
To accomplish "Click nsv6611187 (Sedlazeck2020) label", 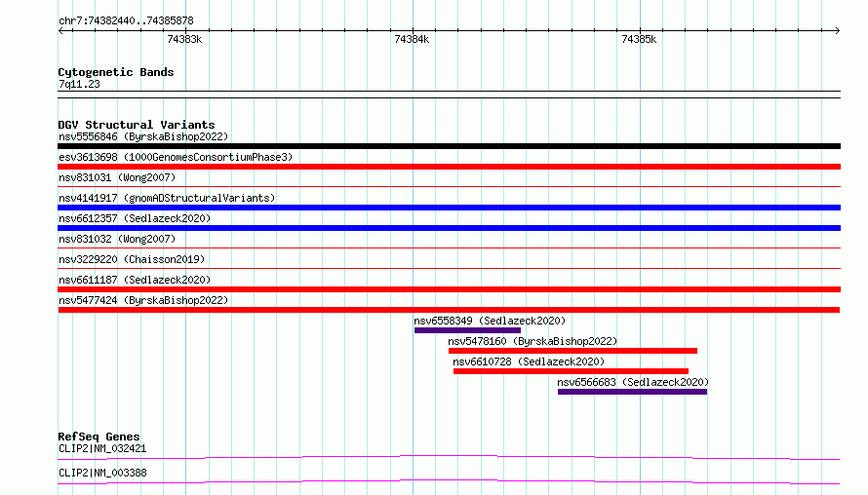I will (135, 280).
